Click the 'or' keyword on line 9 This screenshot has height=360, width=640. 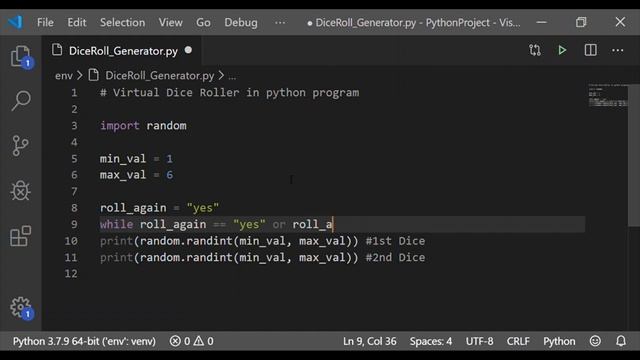pyautogui.click(x=279, y=224)
